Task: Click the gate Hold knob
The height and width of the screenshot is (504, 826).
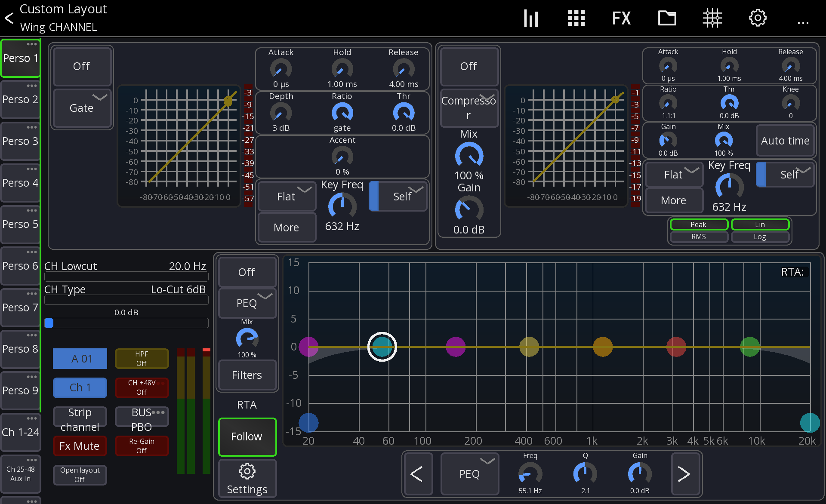Action: click(x=342, y=69)
